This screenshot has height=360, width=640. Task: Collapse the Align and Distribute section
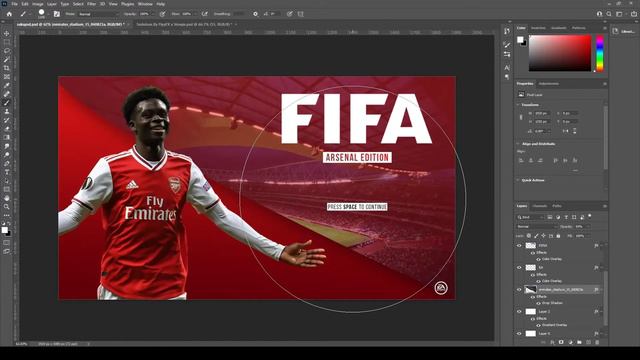pyautogui.click(x=518, y=144)
